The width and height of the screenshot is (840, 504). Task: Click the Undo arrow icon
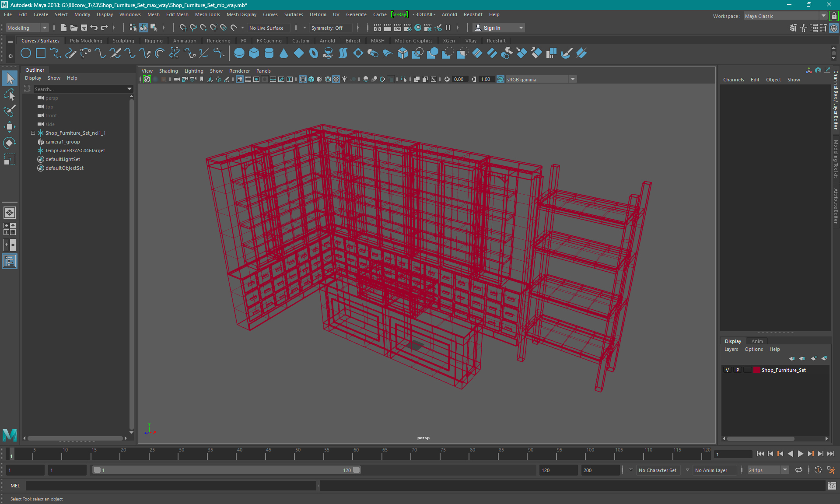click(x=94, y=28)
